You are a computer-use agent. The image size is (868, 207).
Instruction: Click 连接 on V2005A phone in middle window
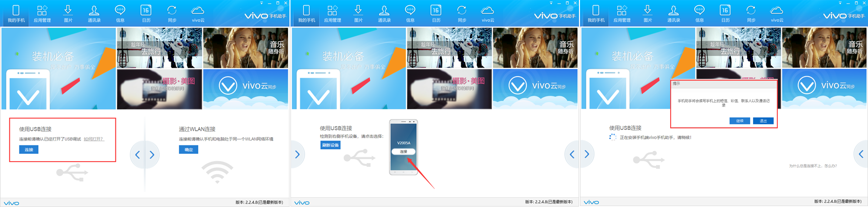404,152
